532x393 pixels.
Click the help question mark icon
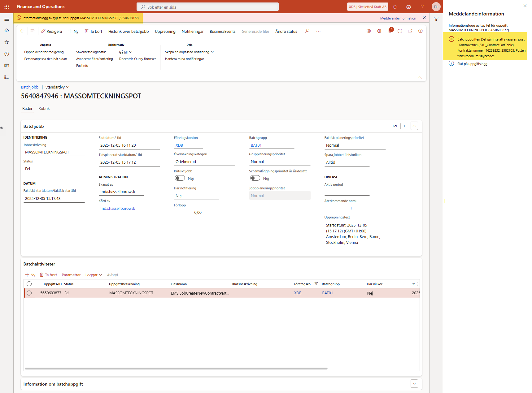point(422,7)
